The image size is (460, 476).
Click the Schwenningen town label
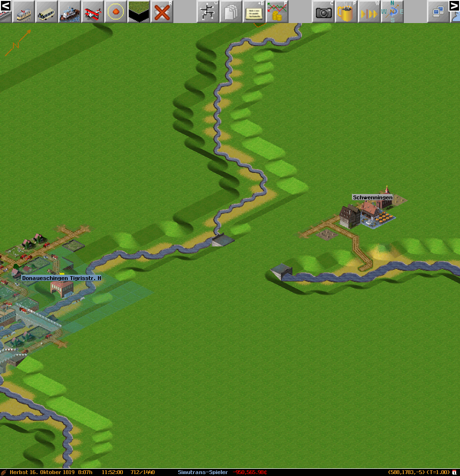[372, 197]
